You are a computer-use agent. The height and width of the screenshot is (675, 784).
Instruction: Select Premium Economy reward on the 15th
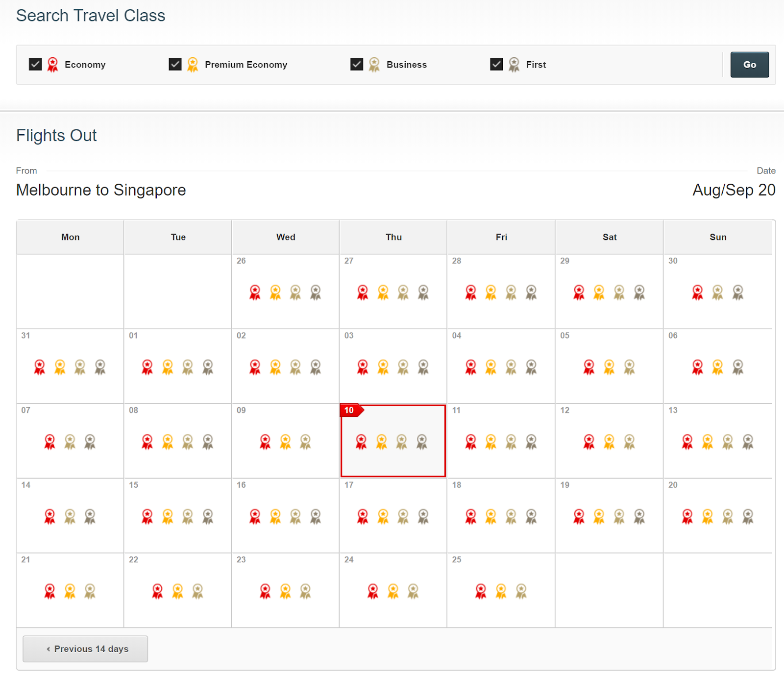click(168, 516)
